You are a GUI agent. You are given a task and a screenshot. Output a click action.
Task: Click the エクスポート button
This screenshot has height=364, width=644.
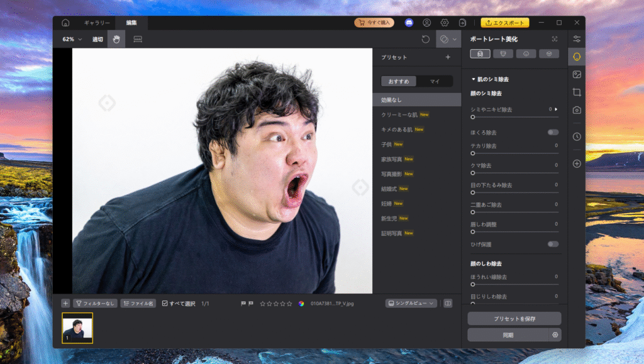pyautogui.click(x=505, y=23)
